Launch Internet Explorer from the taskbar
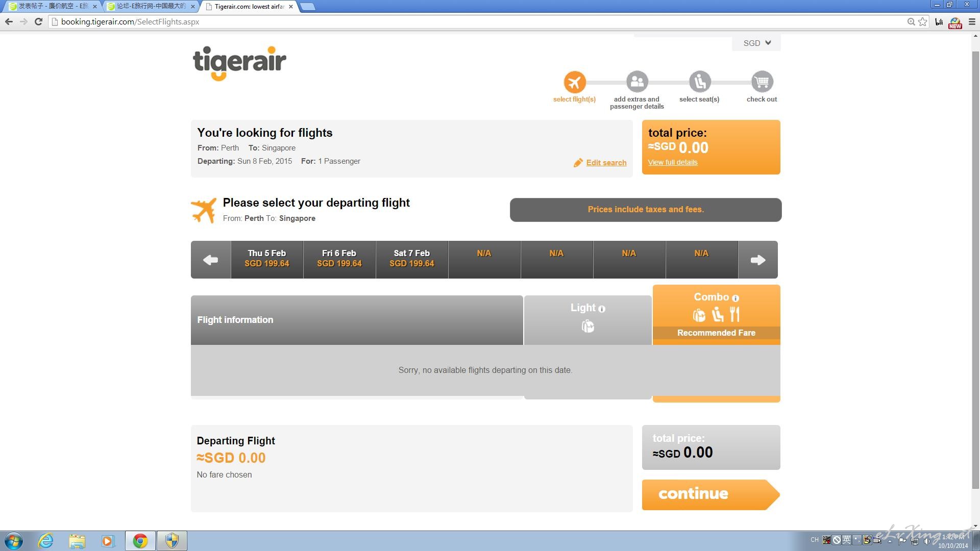Image resolution: width=980 pixels, height=551 pixels. (x=46, y=541)
